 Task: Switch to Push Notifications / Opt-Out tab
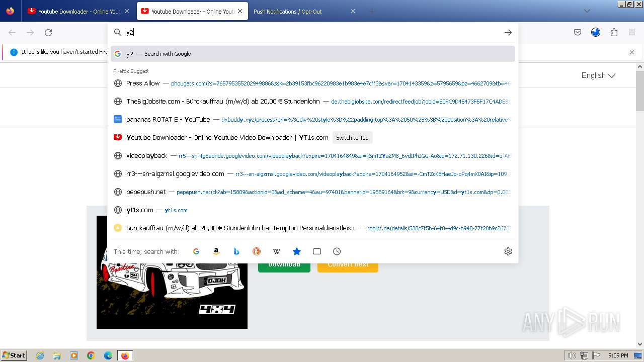[x=304, y=11]
